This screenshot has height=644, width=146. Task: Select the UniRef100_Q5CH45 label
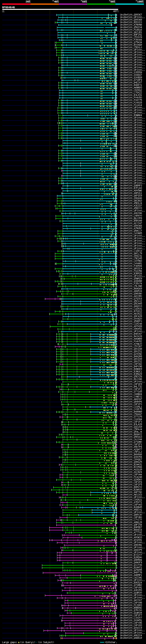131,304
